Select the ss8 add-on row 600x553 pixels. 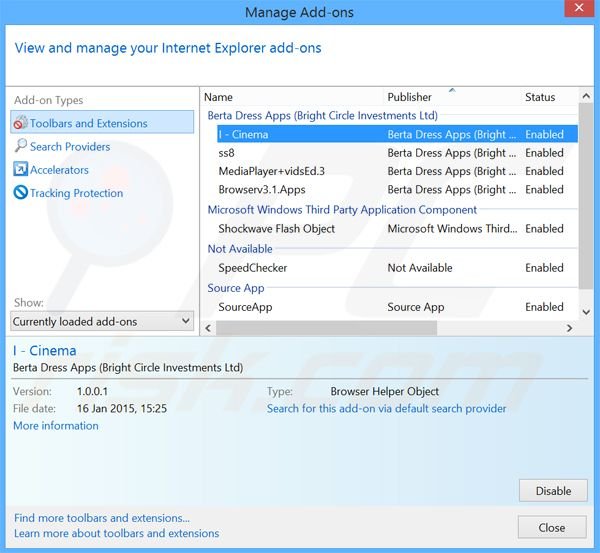(x=397, y=153)
